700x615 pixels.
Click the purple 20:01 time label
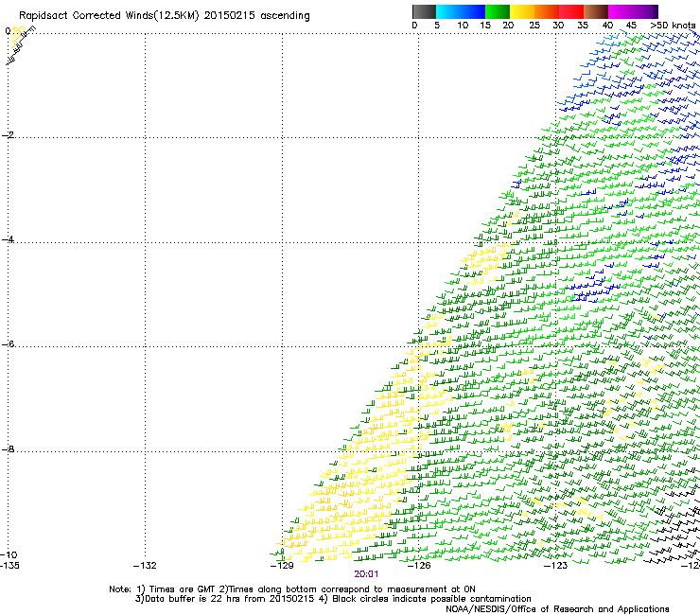pos(366,574)
